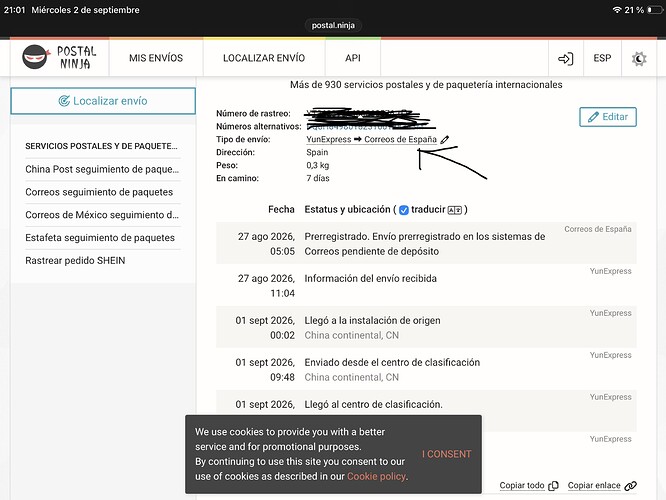Click the Localizar envío button
Screen dimensions: 666x500
tap(103, 101)
